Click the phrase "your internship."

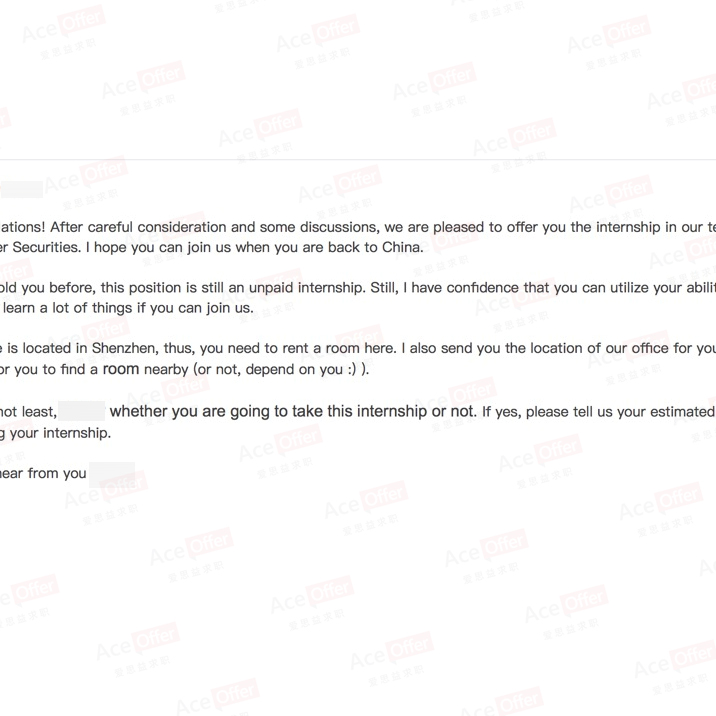coord(61,433)
